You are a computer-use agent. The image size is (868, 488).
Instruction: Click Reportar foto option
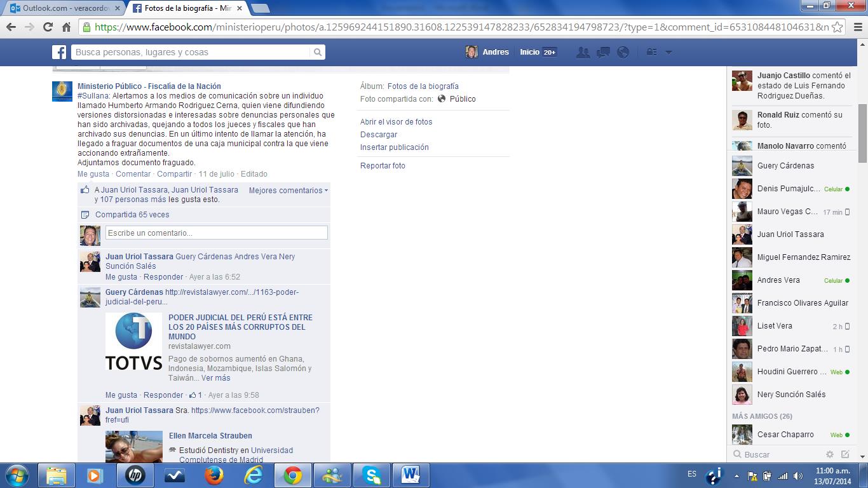(383, 166)
